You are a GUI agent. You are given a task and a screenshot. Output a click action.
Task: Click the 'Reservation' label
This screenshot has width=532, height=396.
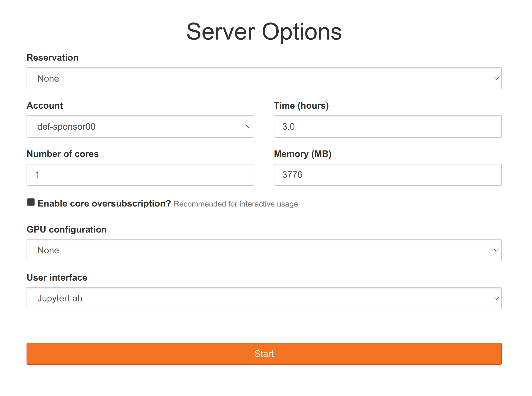click(x=53, y=58)
